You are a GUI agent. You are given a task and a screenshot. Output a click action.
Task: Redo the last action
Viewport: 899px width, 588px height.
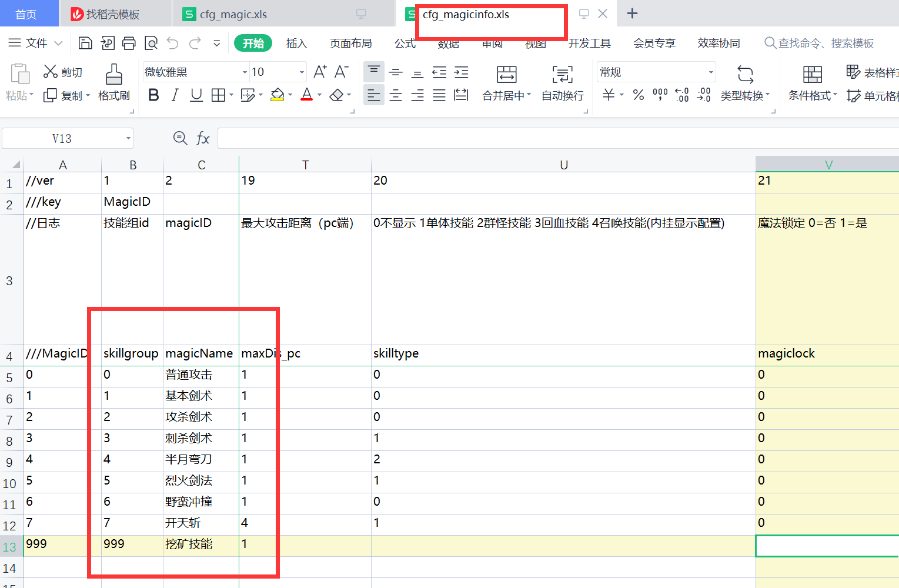[x=195, y=43]
